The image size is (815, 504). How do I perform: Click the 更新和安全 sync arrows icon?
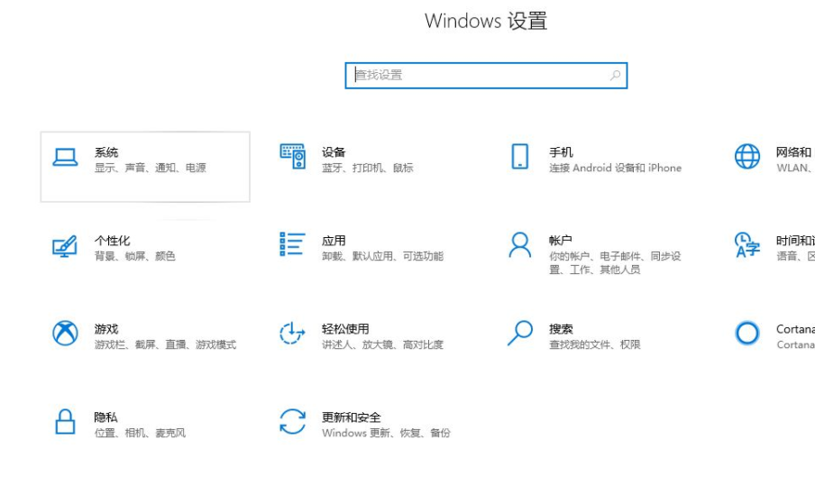click(292, 421)
